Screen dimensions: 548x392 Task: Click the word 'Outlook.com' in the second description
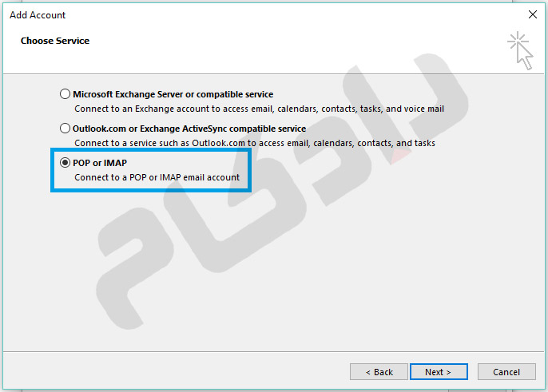click(214, 143)
